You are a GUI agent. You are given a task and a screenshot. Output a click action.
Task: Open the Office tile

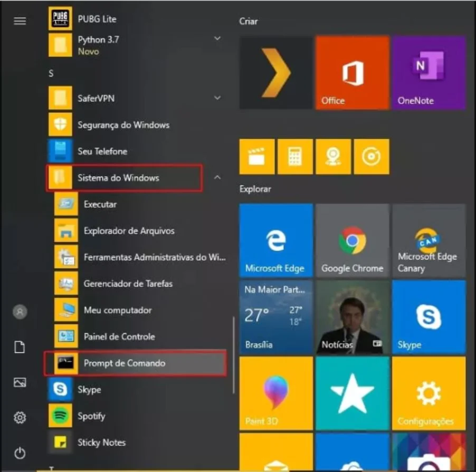pos(353,72)
